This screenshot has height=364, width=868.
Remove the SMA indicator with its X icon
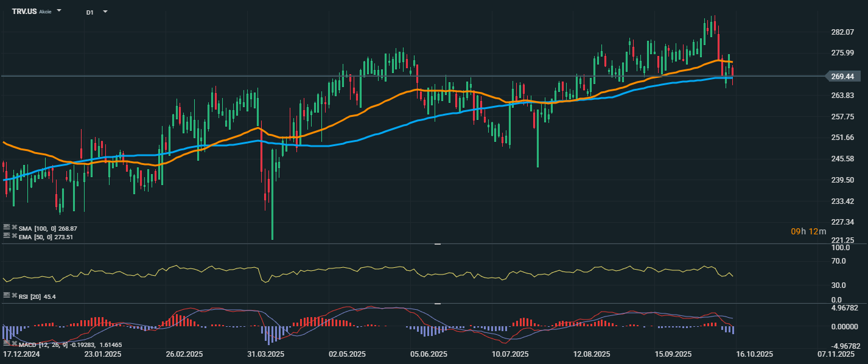(14, 228)
